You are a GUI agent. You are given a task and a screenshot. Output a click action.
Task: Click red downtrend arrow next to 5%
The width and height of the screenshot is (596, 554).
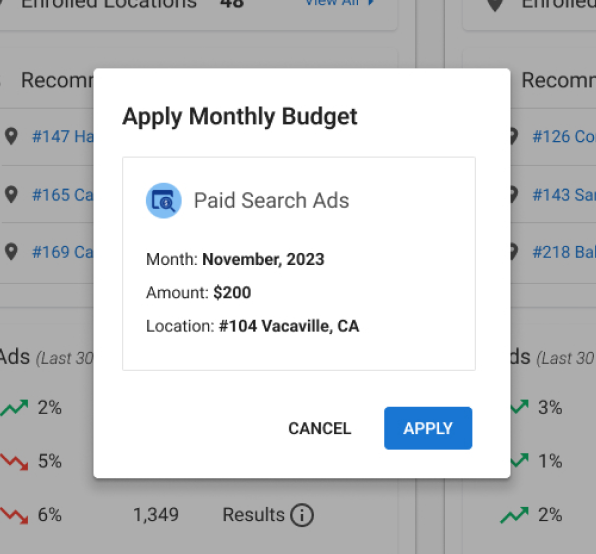tap(14, 462)
